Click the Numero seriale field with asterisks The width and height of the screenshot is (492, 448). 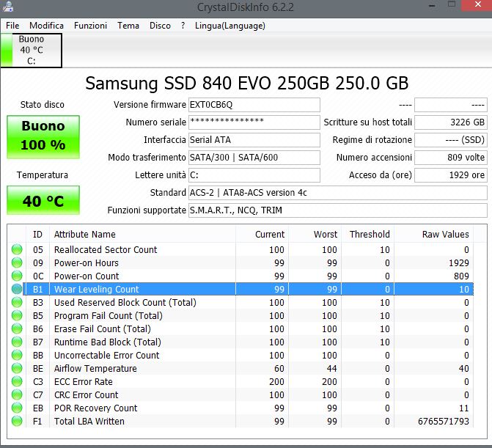(254, 122)
